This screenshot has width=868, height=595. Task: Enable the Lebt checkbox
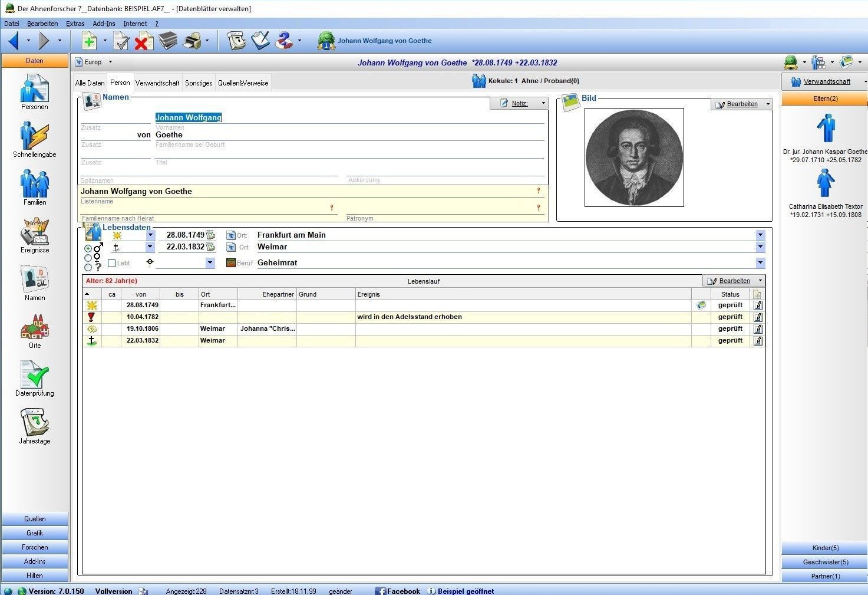point(112,263)
